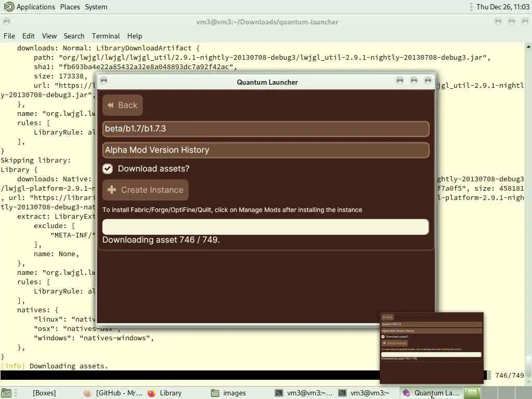Open the terminal Help menu
The width and height of the screenshot is (532, 399).
coord(135,36)
